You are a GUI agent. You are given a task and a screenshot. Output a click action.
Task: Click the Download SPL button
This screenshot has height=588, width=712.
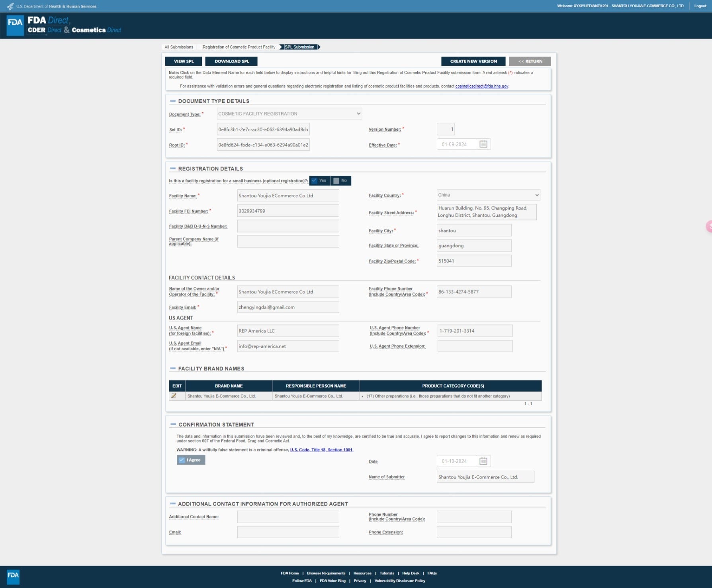[x=231, y=61]
